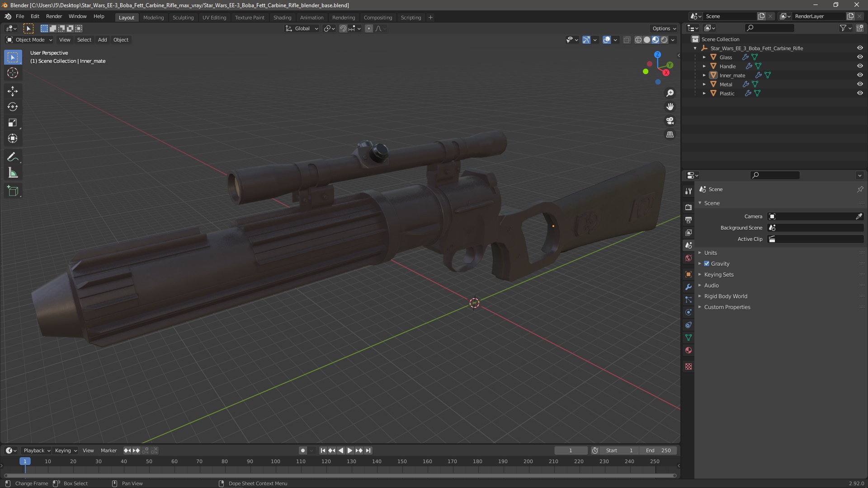Click the pan hand viewport icon
The height and width of the screenshot is (488, 868).
(670, 107)
